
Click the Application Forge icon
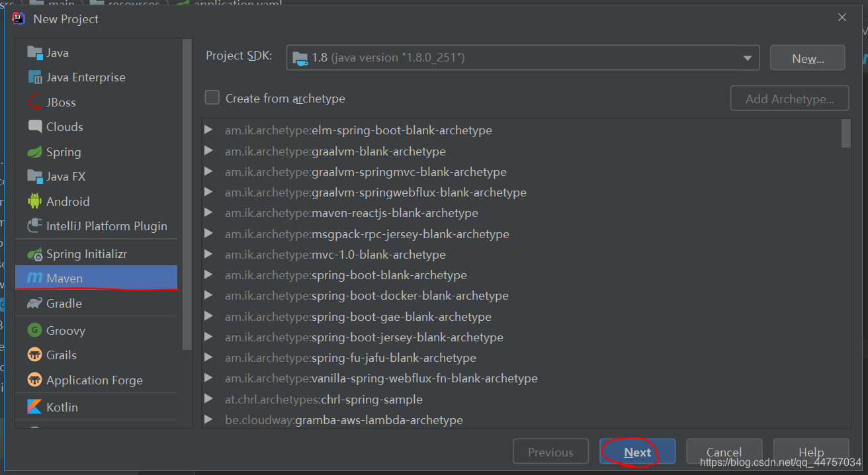click(34, 380)
